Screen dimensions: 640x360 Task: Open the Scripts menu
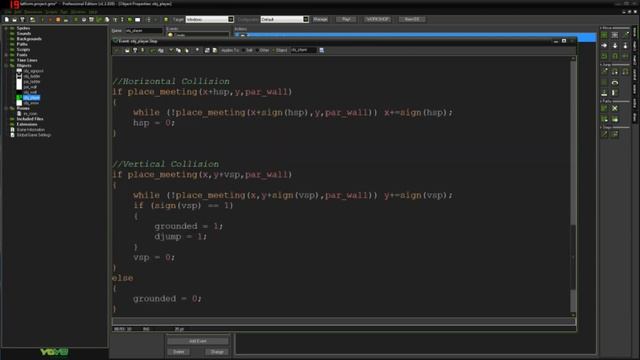pos(51,12)
